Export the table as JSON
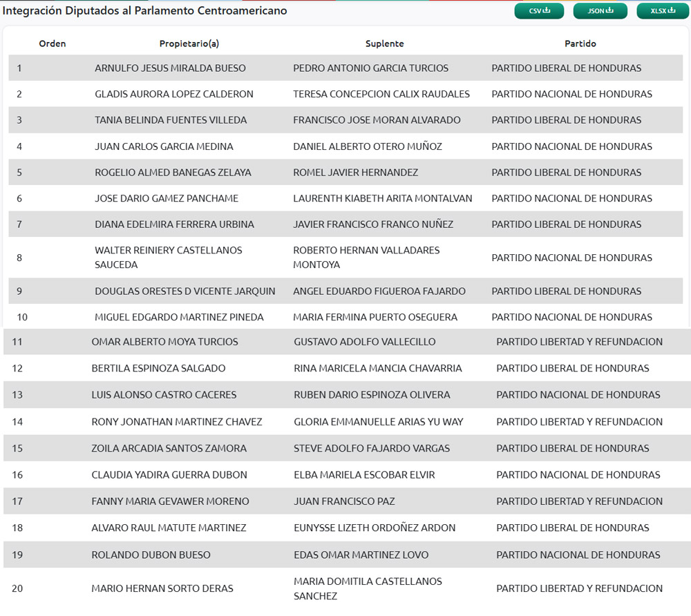This screenshot has width=691, height=616. coord(600,10)
